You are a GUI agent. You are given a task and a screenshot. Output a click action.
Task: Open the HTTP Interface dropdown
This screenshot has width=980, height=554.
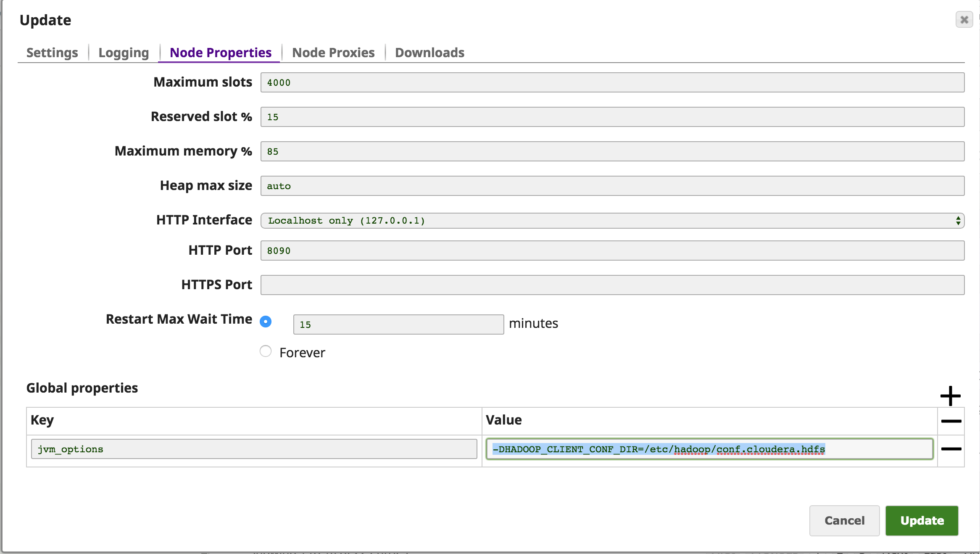612,221
